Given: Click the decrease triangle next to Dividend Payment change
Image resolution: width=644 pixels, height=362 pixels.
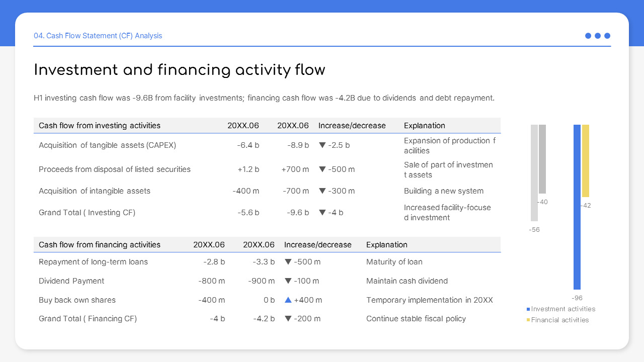Looking at the screenshot, I should click(288, 281).
